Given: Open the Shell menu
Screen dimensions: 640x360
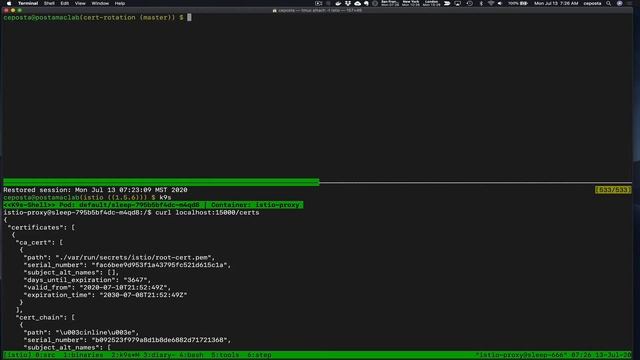Looking at the screenshot, I should coord(49,3).
